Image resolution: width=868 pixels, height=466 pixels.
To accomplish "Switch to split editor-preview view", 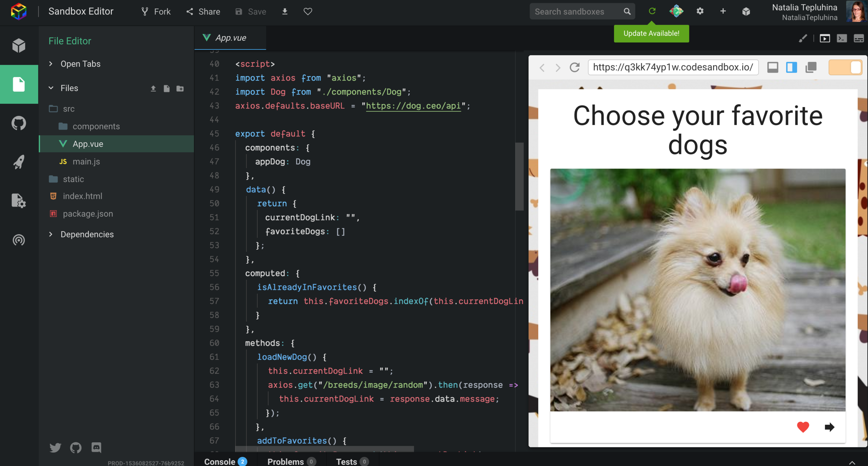I will click(792, 67).
